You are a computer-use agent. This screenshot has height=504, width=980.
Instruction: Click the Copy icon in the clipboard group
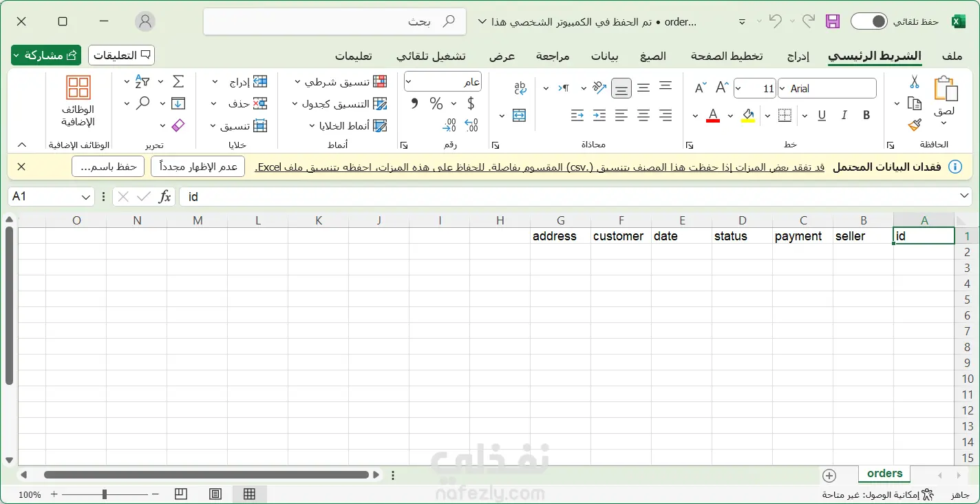click(x=914, y=103)
